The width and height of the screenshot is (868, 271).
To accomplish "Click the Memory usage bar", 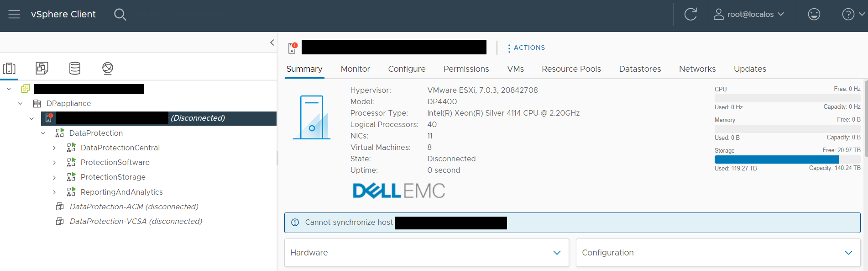I will point(787,129).
